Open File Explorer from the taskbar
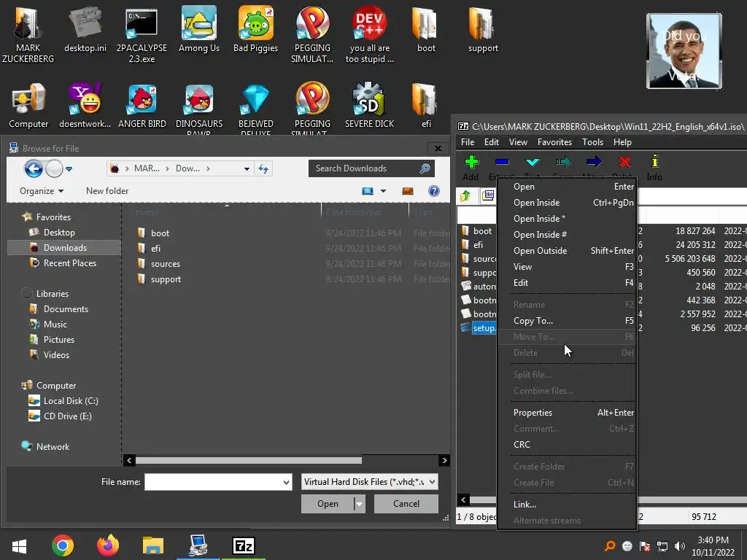This screenshot has height=560, width=747. point(153,545)
